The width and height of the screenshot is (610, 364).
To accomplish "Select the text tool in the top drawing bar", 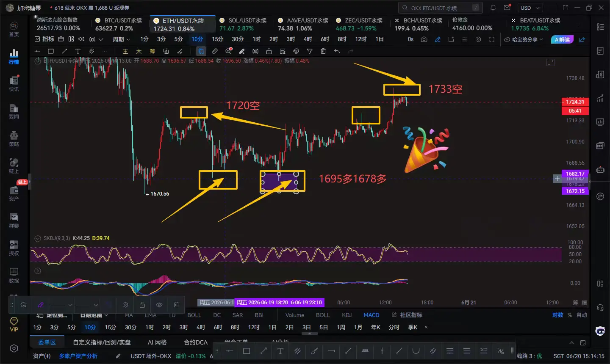I will 78,51.
